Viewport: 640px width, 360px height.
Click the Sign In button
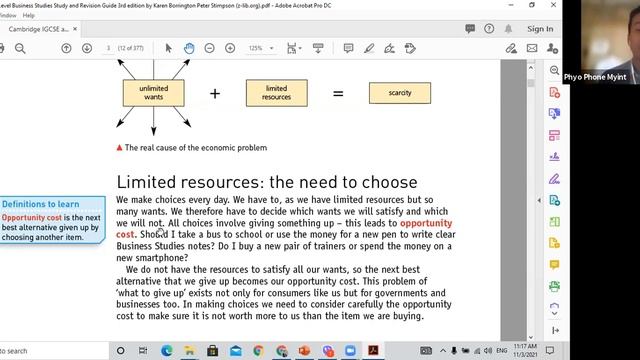pos(540,29)
